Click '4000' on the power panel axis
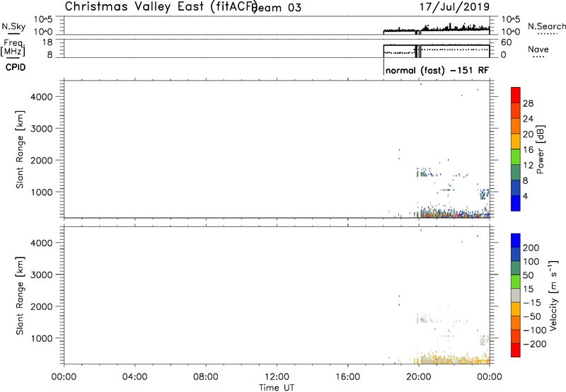This screenshot has height=392, width=566. tap(41, 97)
